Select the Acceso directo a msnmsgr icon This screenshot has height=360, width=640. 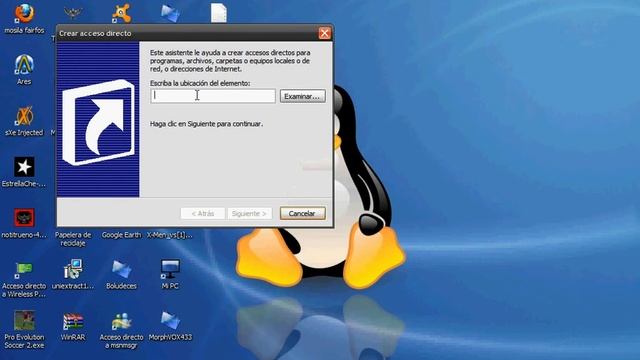tap(121, 321)
